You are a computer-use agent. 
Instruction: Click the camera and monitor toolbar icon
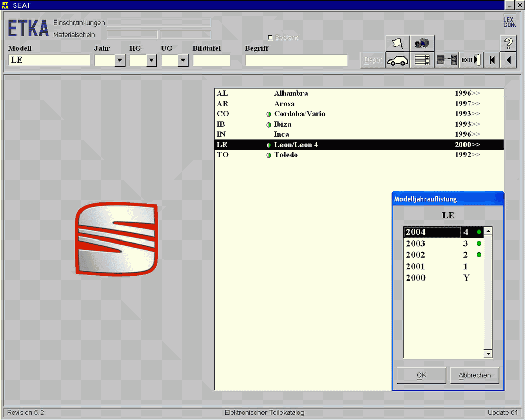(422, 43)
